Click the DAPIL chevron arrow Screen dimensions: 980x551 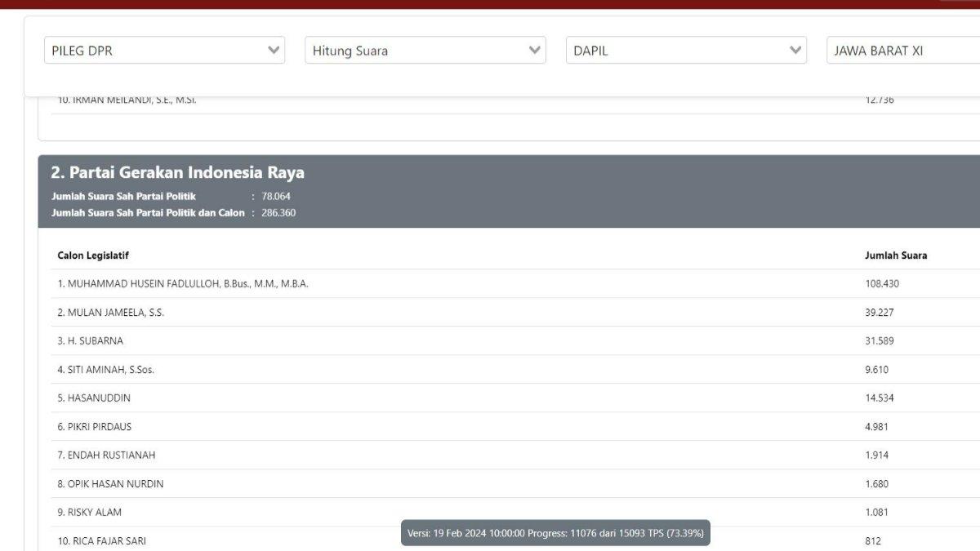click(x=795, y=50)
